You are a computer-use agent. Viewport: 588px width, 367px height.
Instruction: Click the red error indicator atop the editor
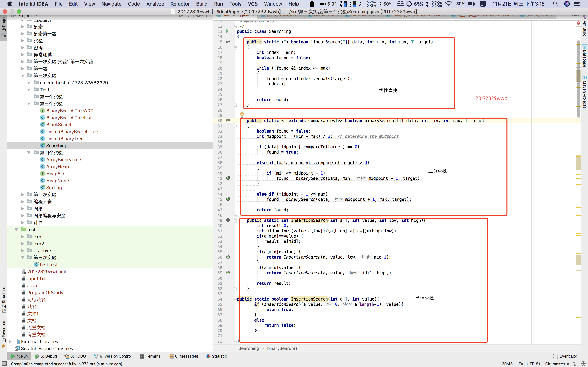point(579,23)
